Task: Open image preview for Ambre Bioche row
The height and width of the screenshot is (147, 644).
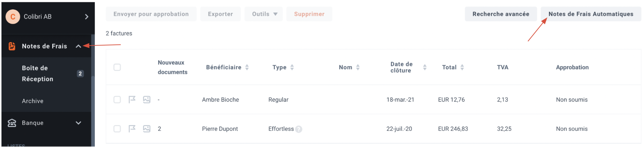Action: tap(147, 100)
